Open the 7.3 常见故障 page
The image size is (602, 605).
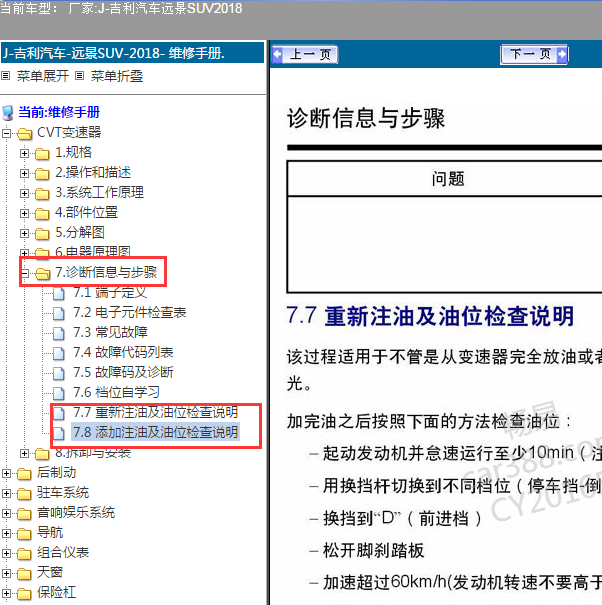click(x=111, y=332)
